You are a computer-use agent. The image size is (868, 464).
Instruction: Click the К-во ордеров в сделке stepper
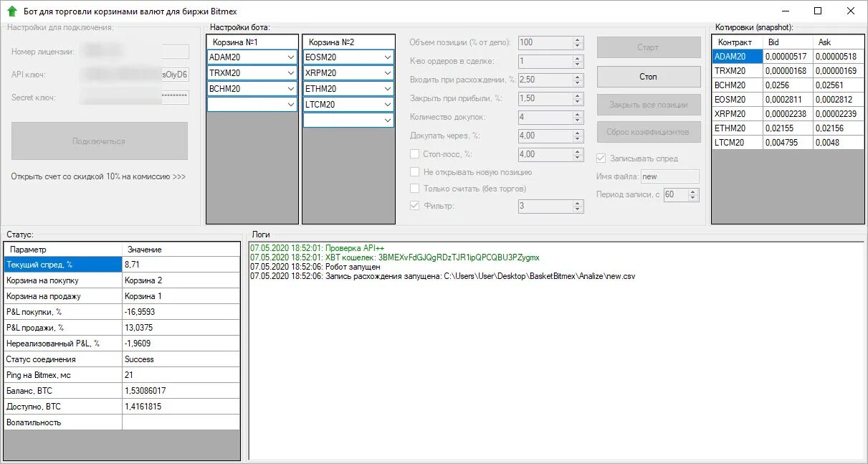(578, 62)
